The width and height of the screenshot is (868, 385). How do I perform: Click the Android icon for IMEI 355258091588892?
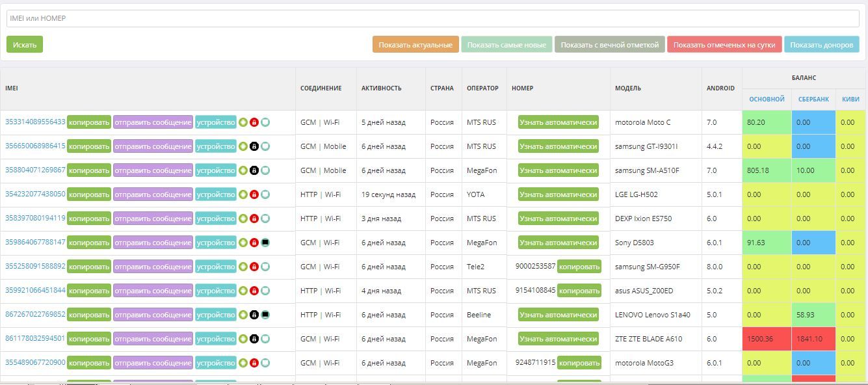tap(243, 267)
